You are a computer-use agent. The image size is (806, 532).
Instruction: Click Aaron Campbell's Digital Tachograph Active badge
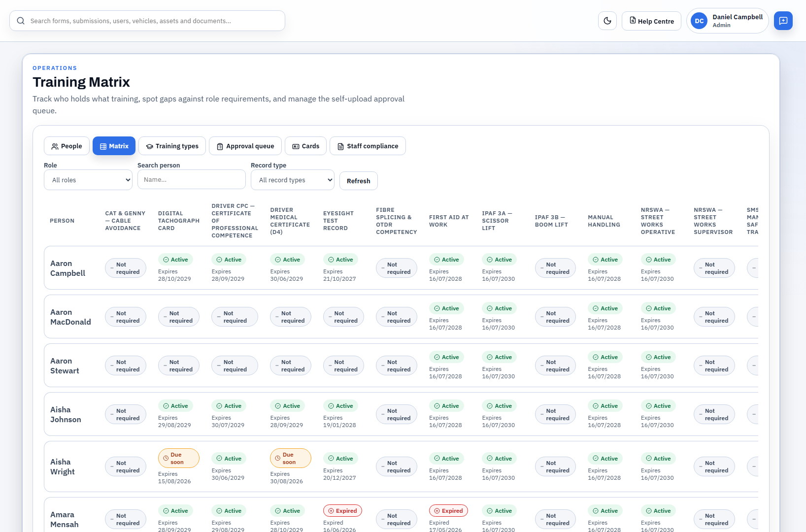click(175, 260)
